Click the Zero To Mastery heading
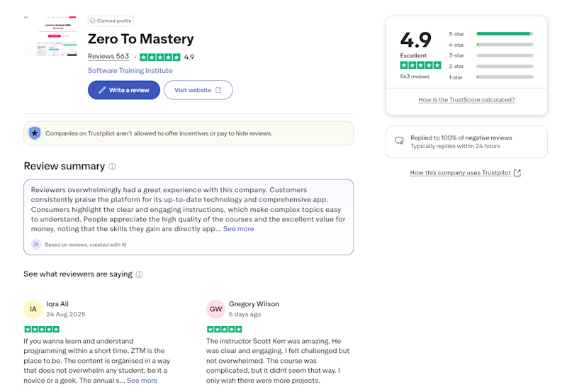Viewport: 567px width, 392px height. (140, 39)
